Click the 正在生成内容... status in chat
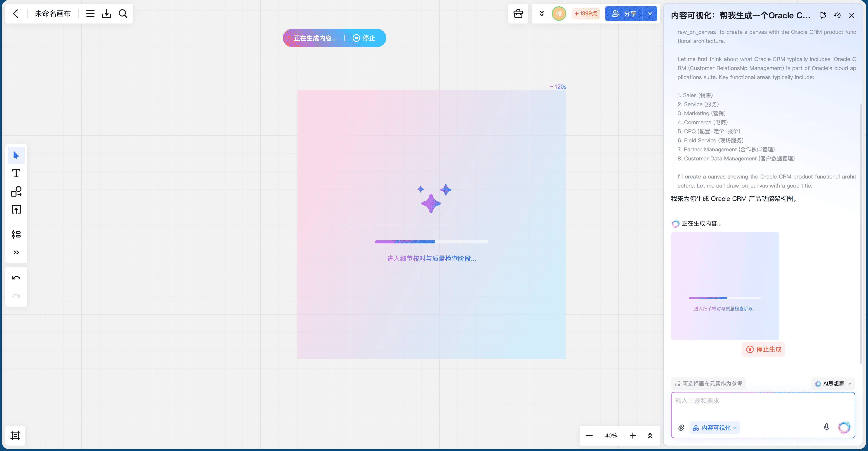868x451 pixels. click(x=697, y=224)
